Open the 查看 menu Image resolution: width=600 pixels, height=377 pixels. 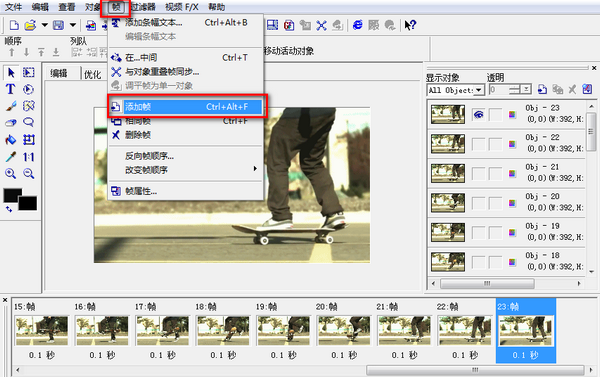point(67,7)
